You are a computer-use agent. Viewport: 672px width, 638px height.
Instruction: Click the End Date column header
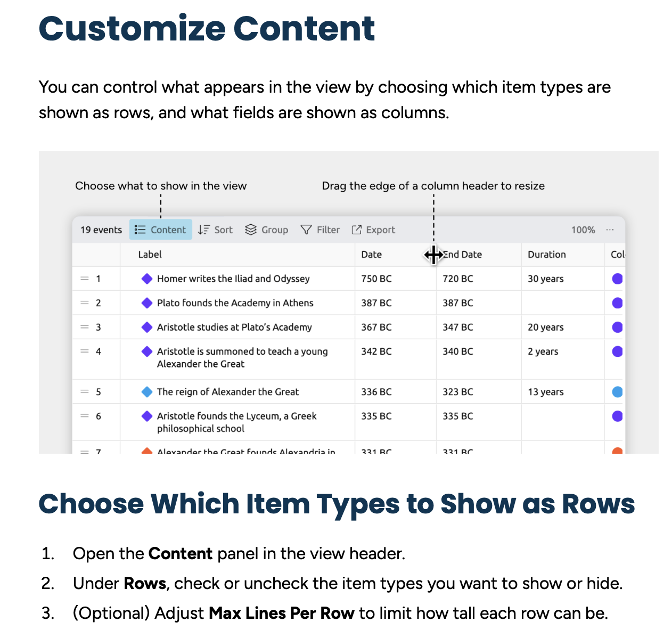463,255
